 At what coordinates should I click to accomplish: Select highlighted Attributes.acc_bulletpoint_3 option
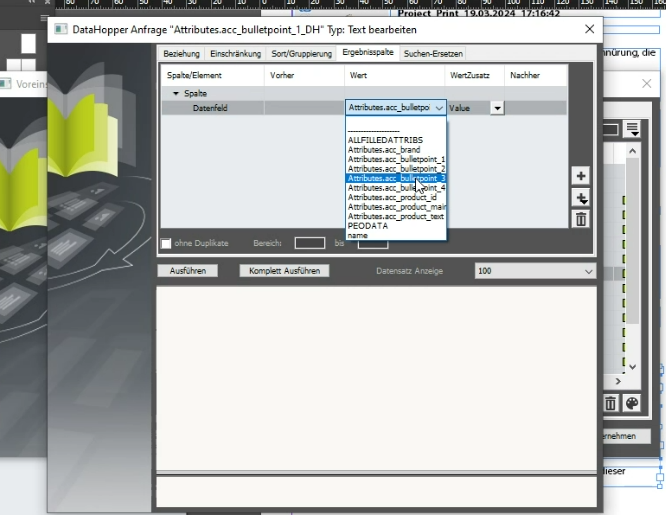coord(396,178)
